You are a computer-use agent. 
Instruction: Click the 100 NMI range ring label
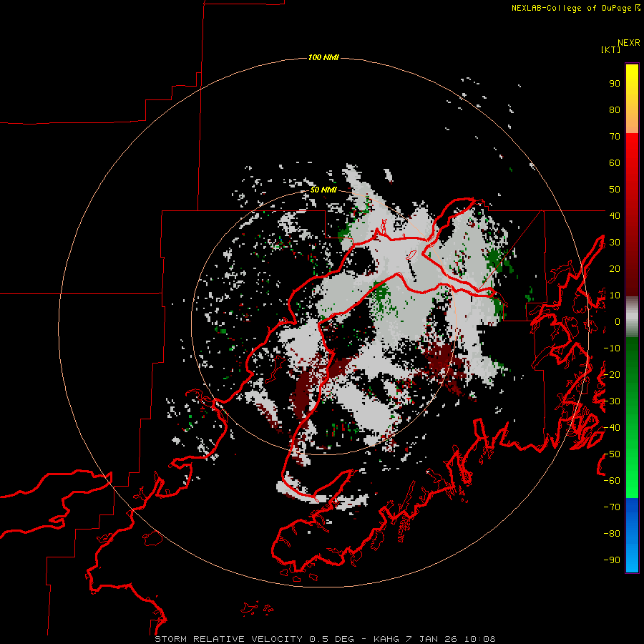coord(323,57)
